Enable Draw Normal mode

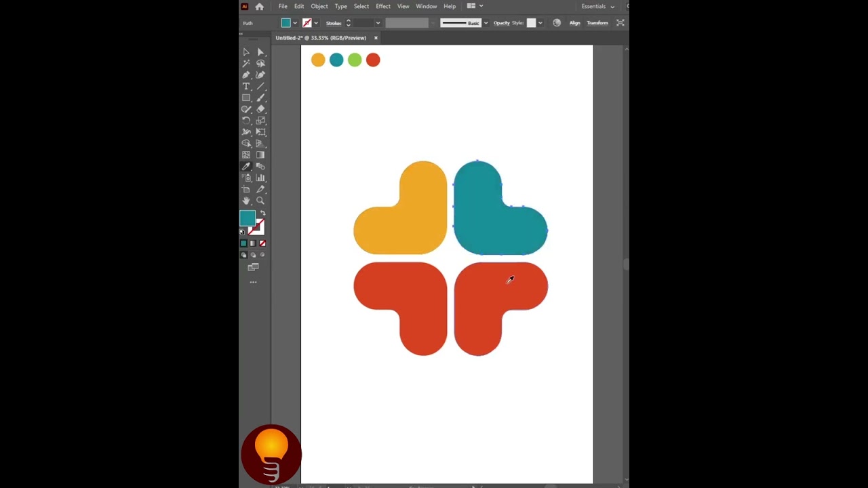click(244, 255)
